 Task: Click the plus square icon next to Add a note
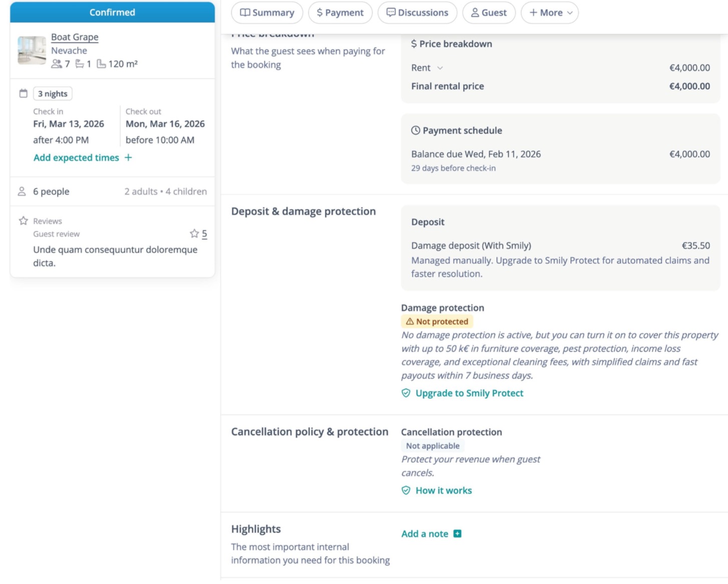tap(457, 534)
